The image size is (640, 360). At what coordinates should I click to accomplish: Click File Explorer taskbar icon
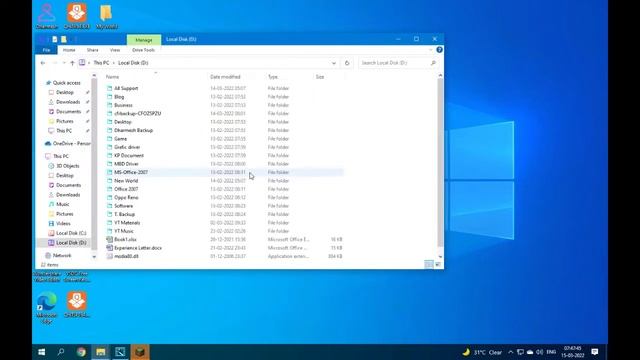(x=100, y=352)
